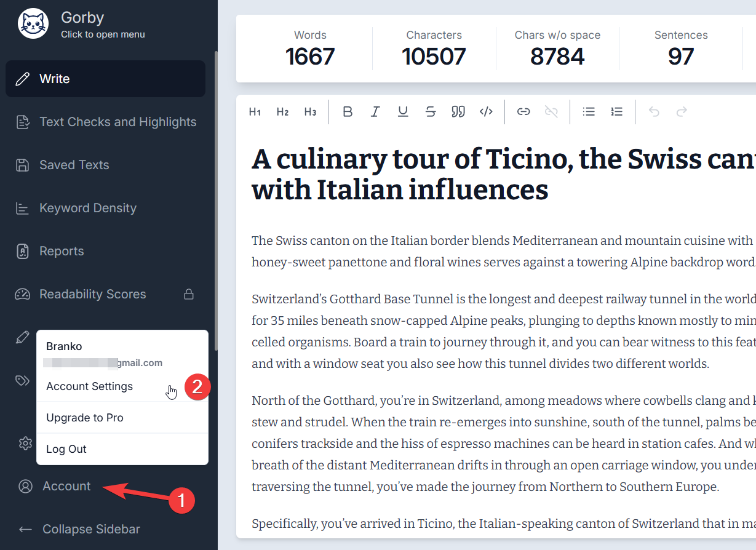Image resolution: width=756 pixels, height=550 pixels.
Task: Toggle italic text formatting
Action: tap(375, 112)
